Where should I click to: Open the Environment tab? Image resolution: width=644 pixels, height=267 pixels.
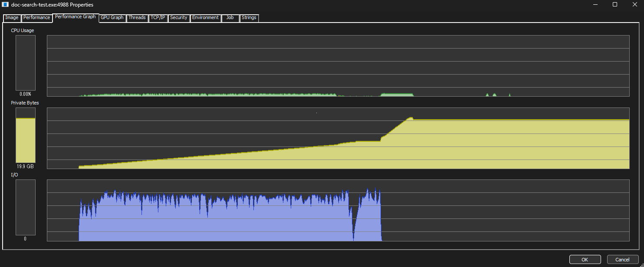205,18
